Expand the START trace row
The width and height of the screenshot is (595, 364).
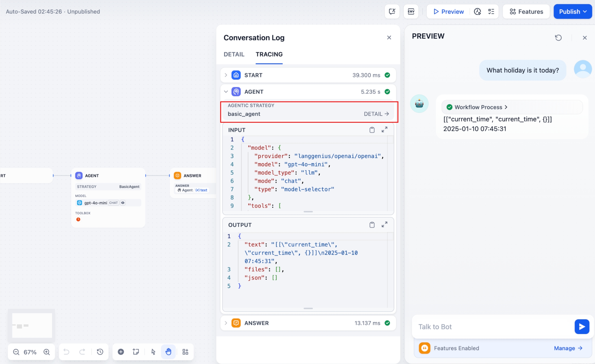click(x=226, y=75)
